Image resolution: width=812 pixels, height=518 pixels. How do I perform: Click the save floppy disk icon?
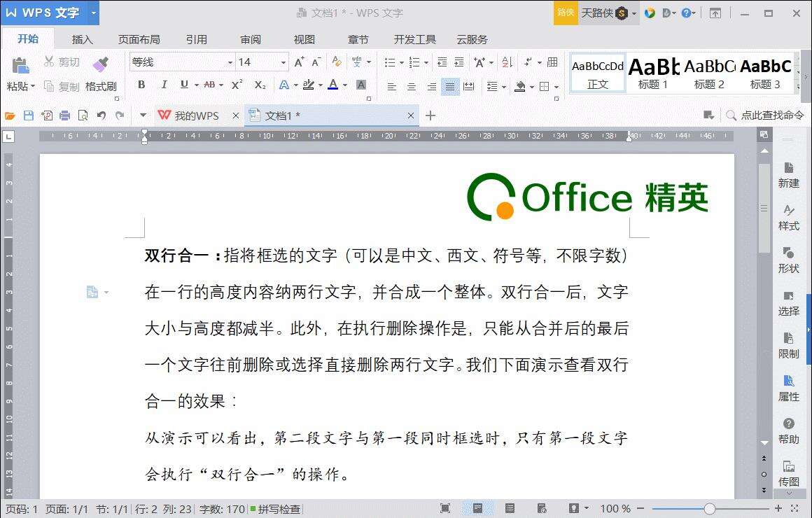[x=29, y=115]
